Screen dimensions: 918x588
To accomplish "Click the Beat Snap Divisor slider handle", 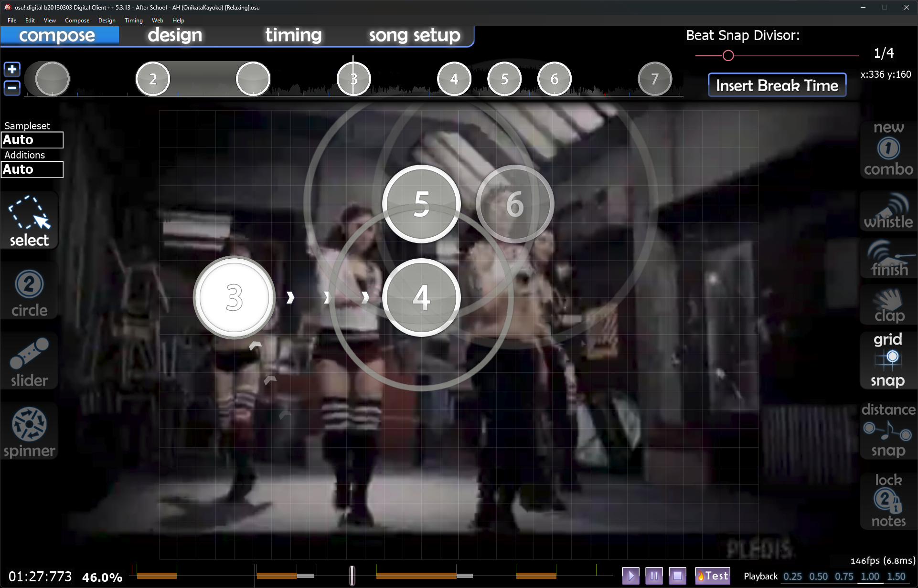I will point(728,56).
